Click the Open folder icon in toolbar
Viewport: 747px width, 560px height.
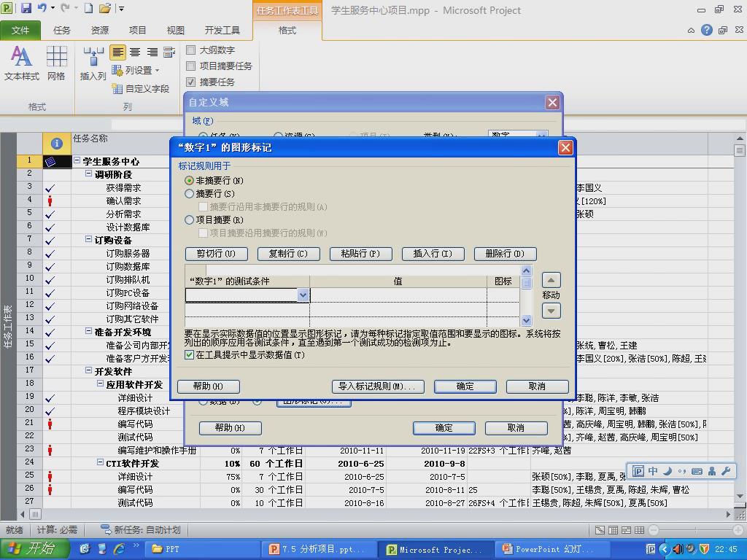105,8
